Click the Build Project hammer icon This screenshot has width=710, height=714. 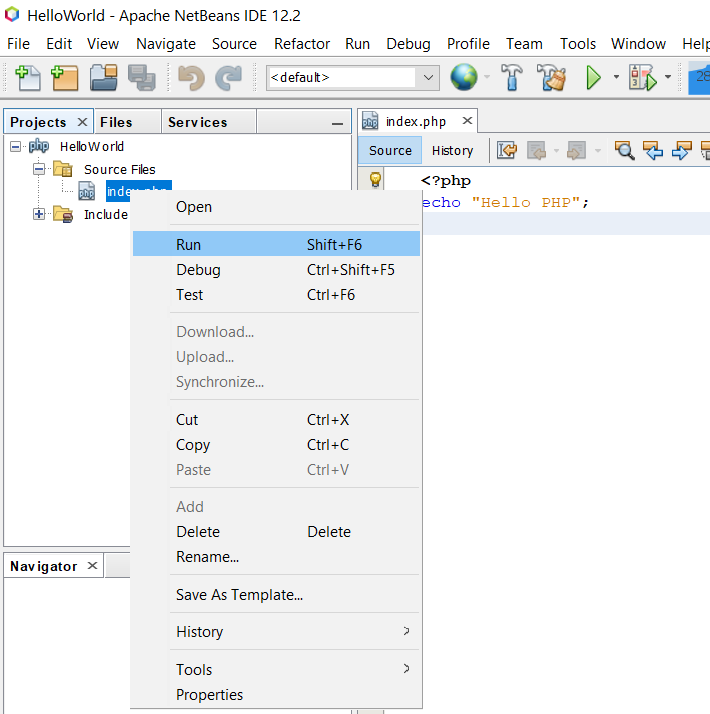[x=511, y=77]
